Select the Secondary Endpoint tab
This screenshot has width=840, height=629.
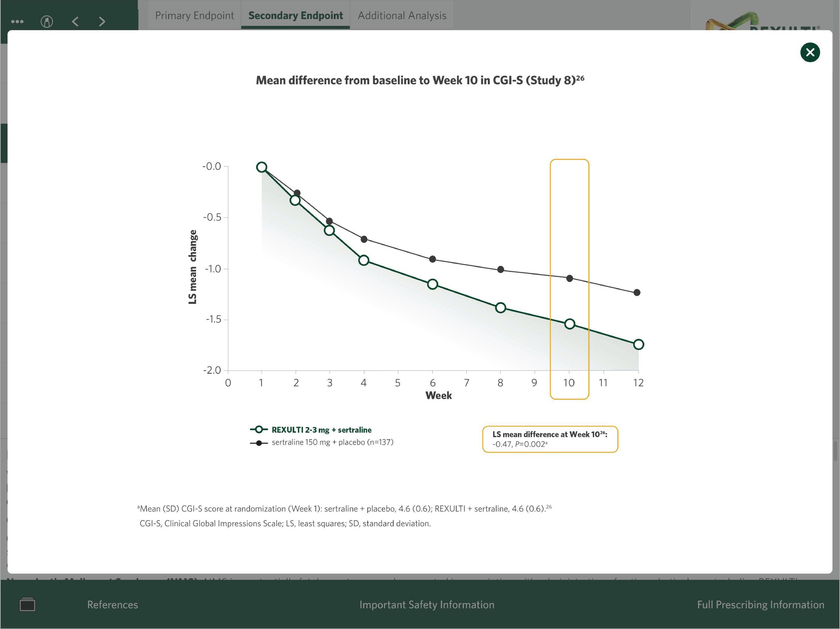pos(295,15)
